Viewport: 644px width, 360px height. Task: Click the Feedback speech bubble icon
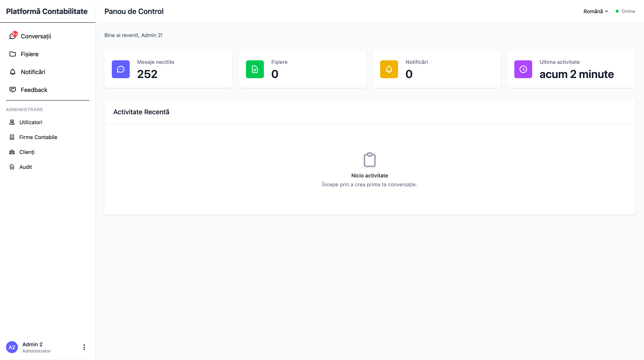coord(13,90)
